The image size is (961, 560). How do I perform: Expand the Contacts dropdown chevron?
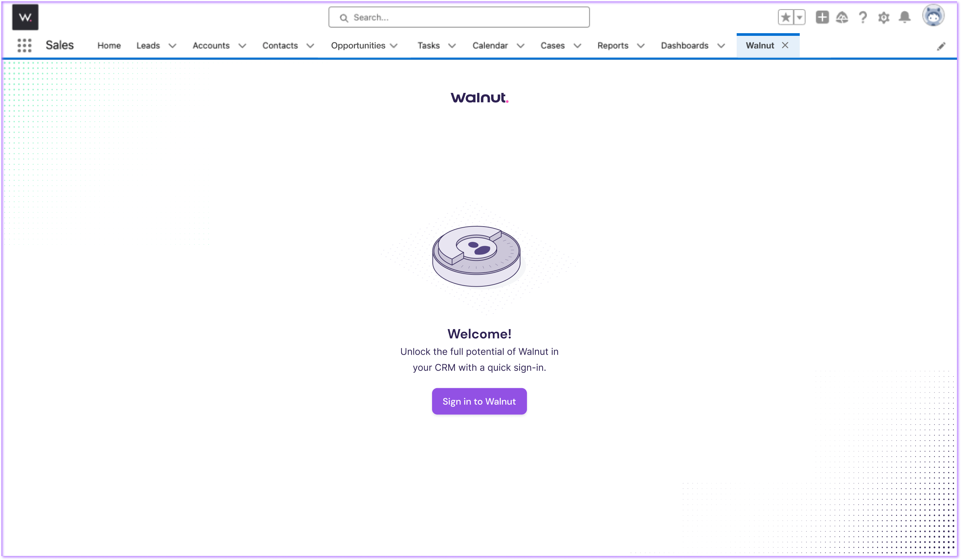click(x=310, y=46)
